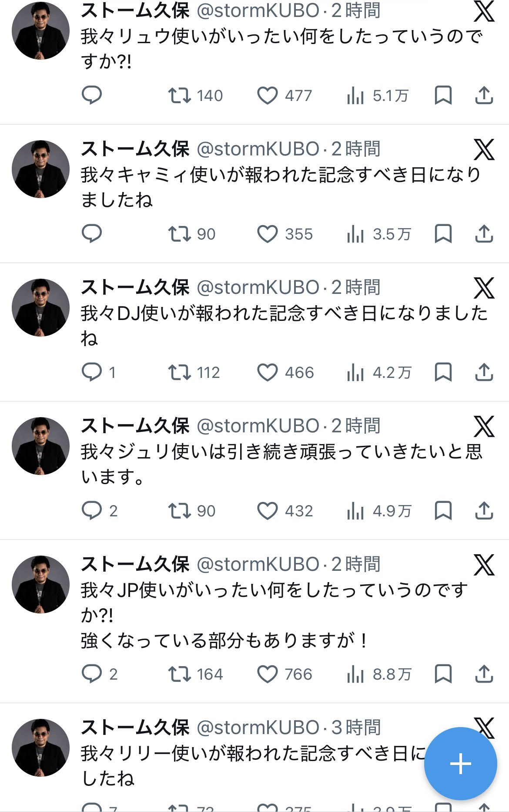Open the X menu on ジュリ使い tweet
Viewport: 509px width, 812px height.
click(x=484, y=427)
